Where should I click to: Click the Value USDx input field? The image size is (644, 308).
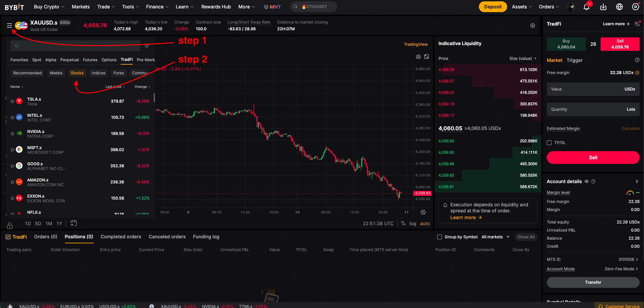pos(593,89)
